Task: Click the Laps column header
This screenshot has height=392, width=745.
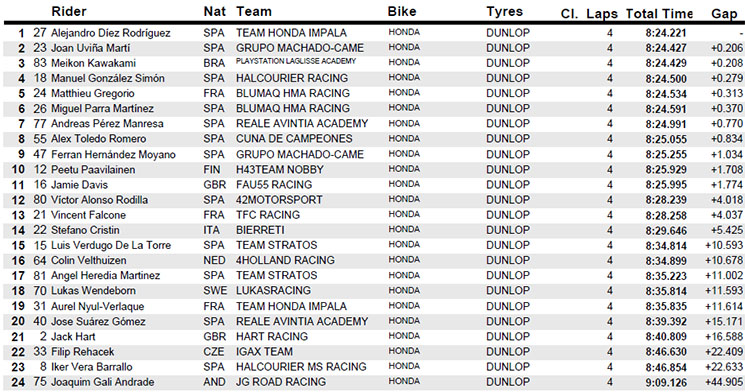Action: click(x=602, y=14)
